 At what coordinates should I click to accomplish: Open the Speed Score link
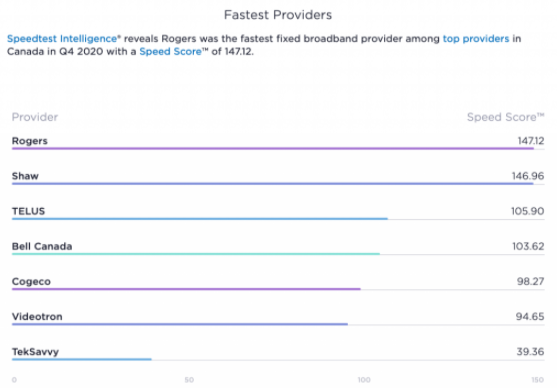(171, 52)
